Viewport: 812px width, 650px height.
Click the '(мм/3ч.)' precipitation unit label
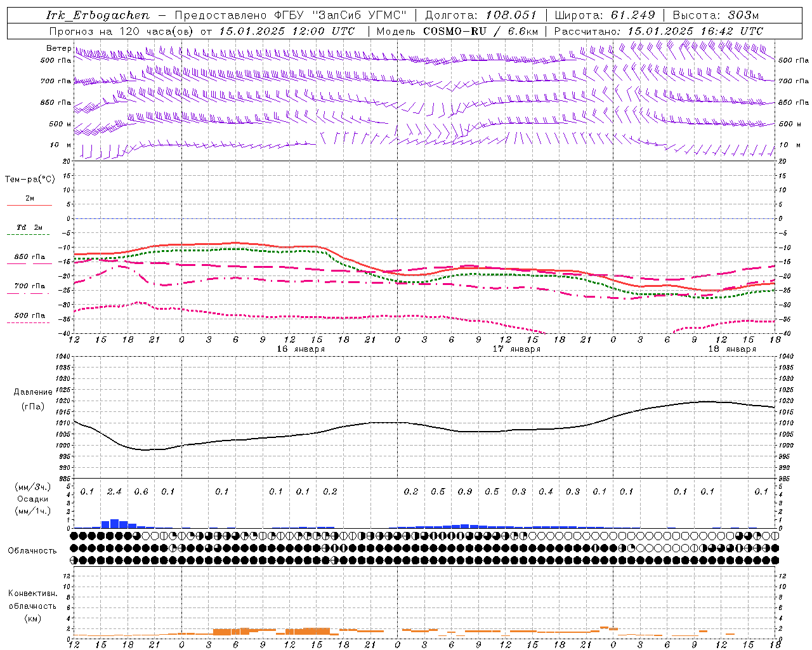[x=32, y=487]
